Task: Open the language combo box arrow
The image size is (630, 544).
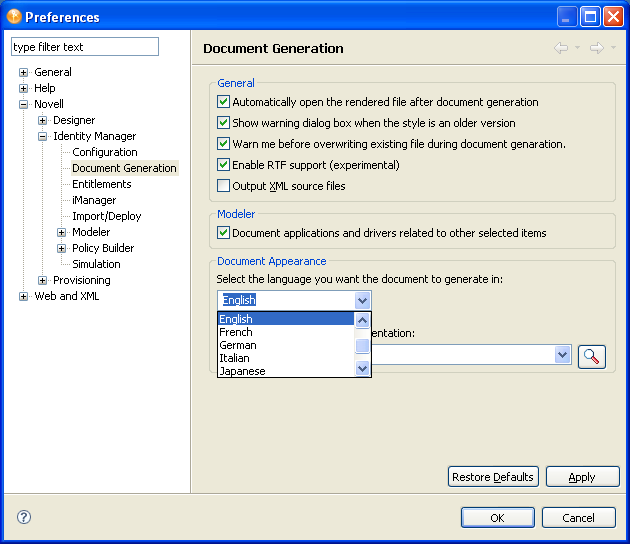Action: coord(362,300)
